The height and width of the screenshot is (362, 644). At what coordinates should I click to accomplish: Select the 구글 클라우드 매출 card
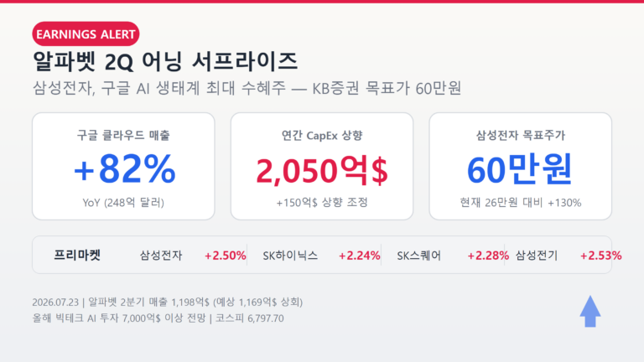pos(123,166)
